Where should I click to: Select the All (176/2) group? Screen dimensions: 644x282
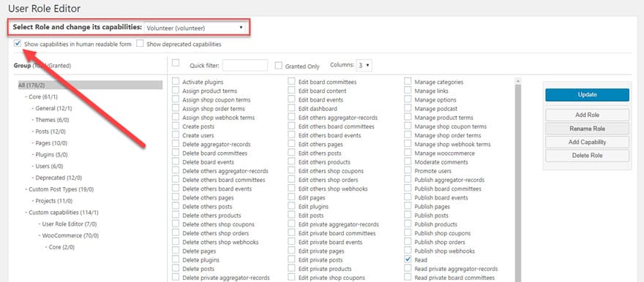click(x=90, y=85)
